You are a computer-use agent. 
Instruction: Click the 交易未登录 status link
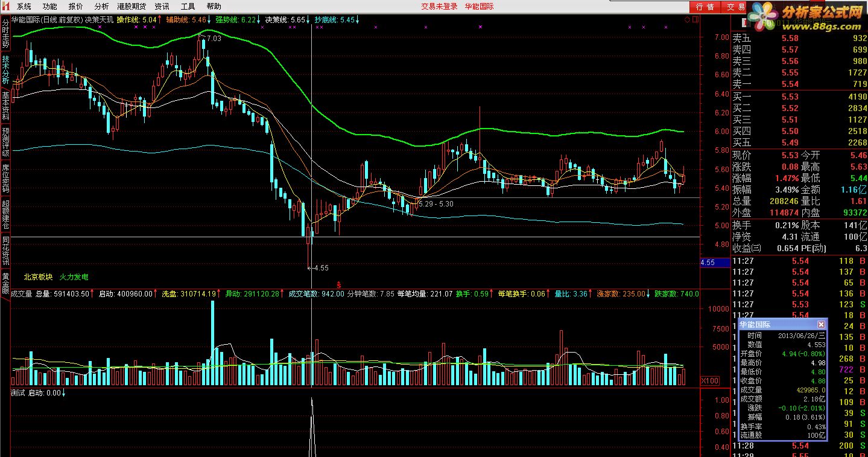[439, 7]
